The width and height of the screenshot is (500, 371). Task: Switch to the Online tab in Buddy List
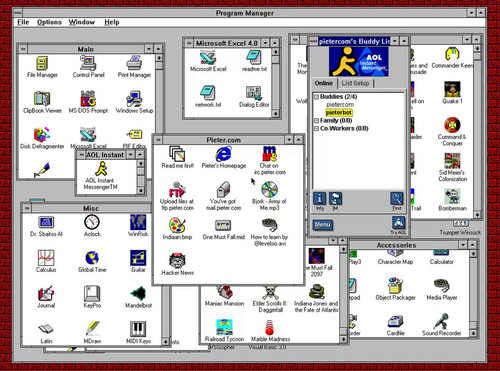click(324, 83)
